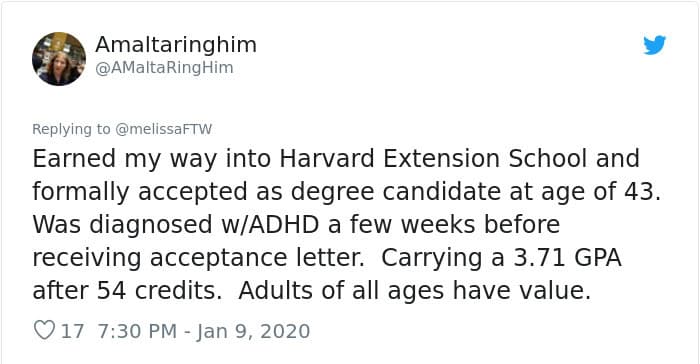Like the tweet with the heart icon
The height and width of the screenshot is (364, 700).
[44, 331]
